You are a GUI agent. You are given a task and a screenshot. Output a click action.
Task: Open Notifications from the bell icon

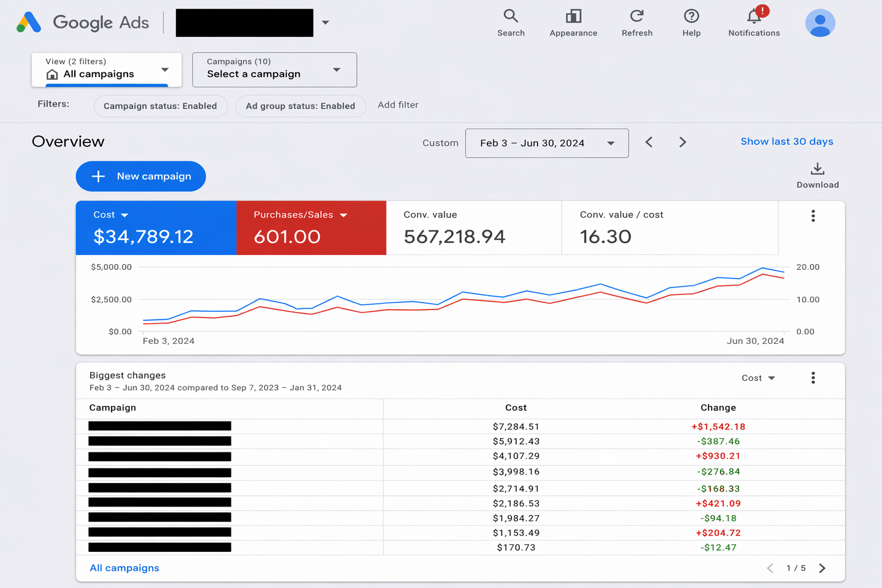click(753, 23)
